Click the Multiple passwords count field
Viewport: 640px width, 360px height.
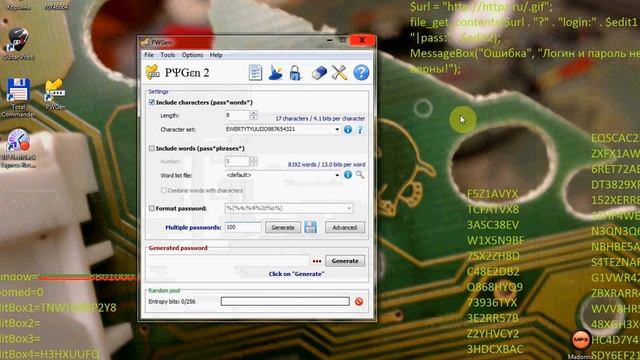pos(243,227)
